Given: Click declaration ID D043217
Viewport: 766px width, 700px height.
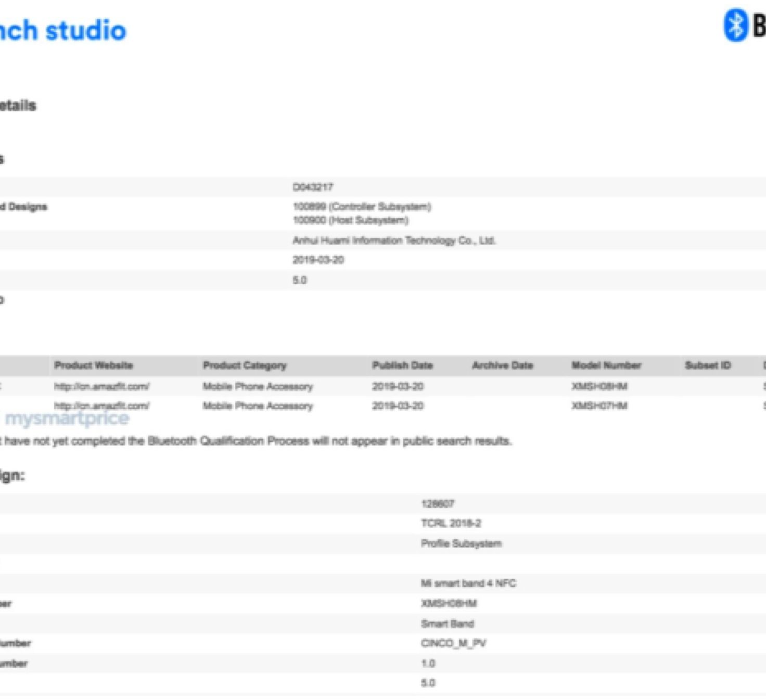Looking at the screenshot, I should (313, 187).
